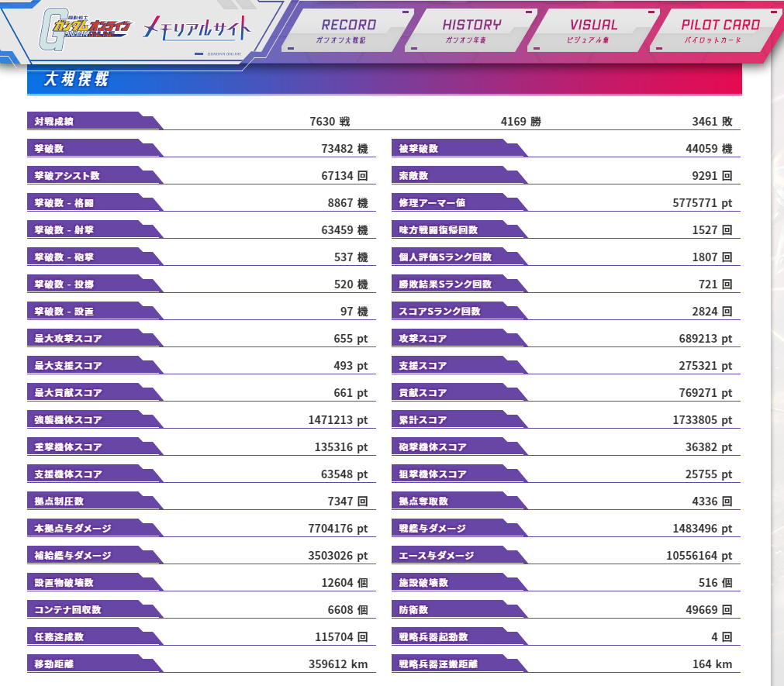Image resolution: width=784 pixels, height=686 pixels.
Task: Click the 63459 機 value
Action: point(344,230)
